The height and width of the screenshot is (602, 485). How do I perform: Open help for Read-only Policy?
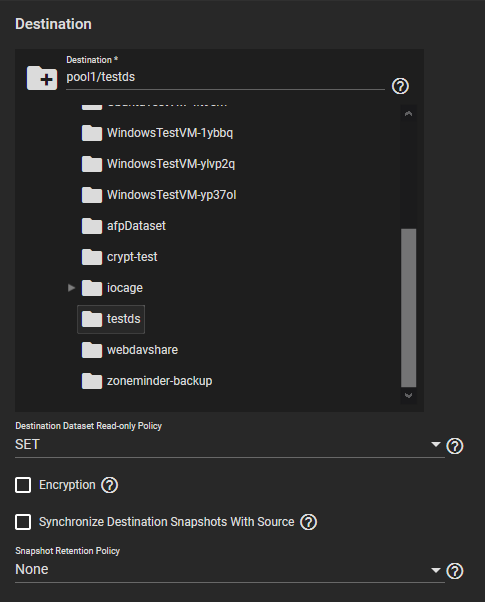(455, 446)
